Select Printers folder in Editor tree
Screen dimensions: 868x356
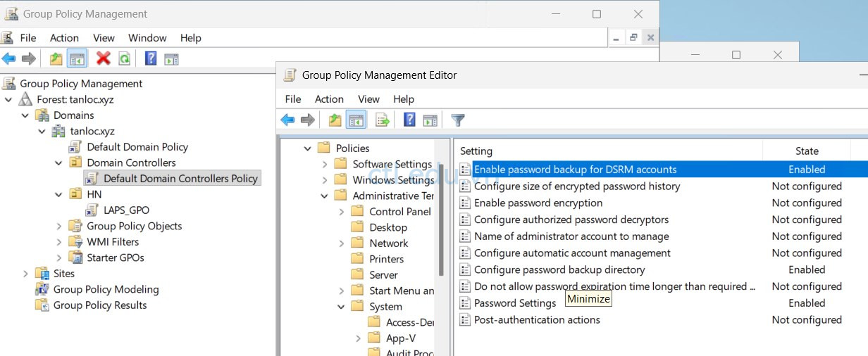point(386,259)
